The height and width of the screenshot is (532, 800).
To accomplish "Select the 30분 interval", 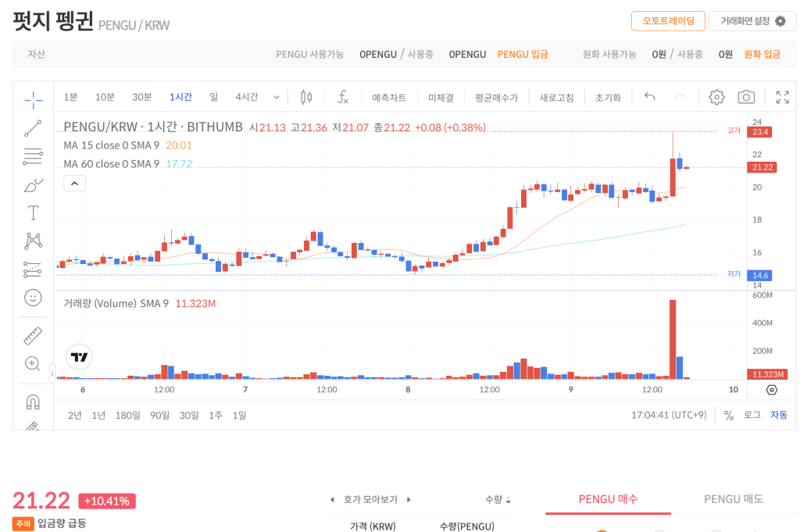I will (142, 97).
